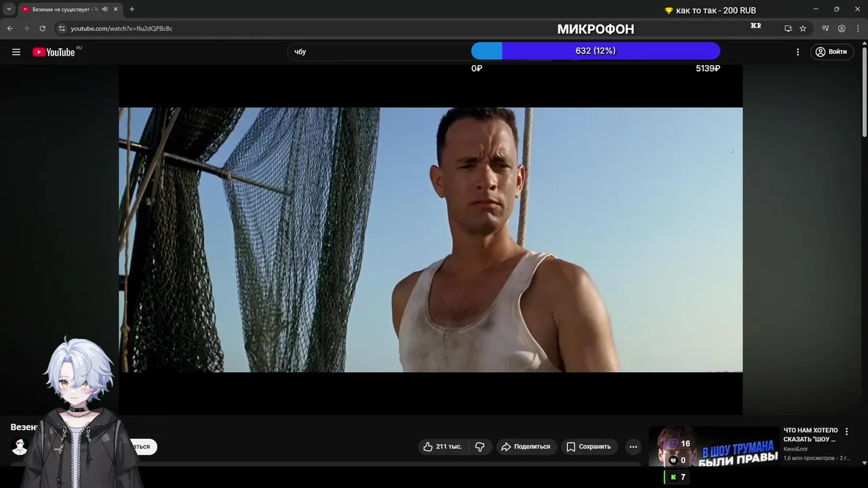Click the Сохранить save button

(x=589, y=447)
